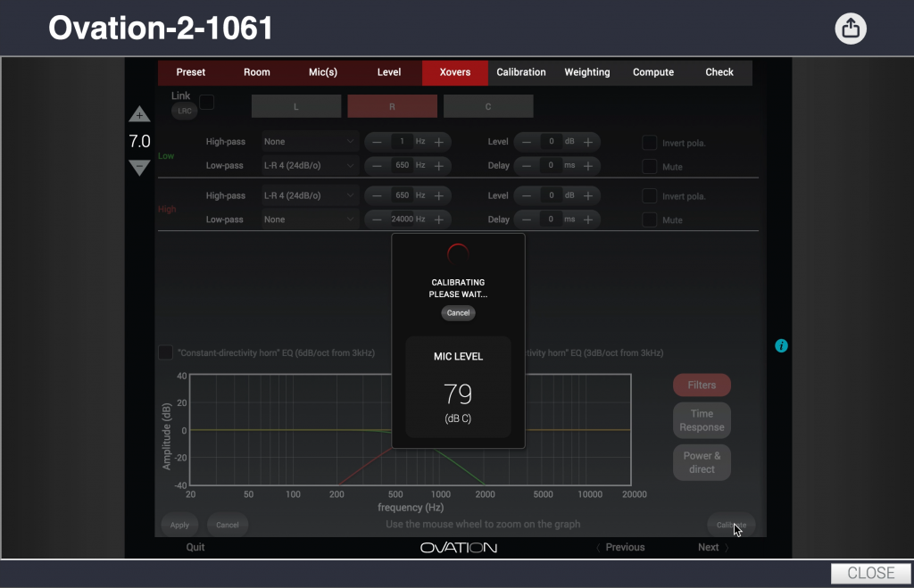Click plus for Low Low-pass 650 Hz
This screenshot has width=914, height=588.
point(439,166)
